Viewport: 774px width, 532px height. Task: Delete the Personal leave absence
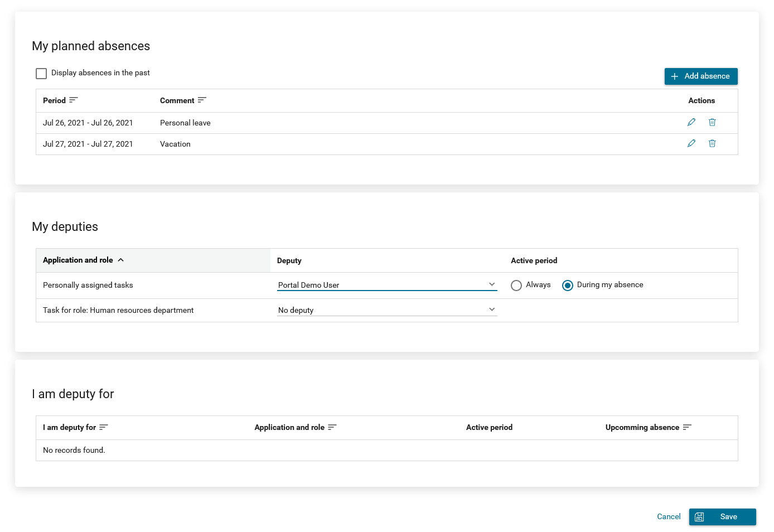coord(712,122)
